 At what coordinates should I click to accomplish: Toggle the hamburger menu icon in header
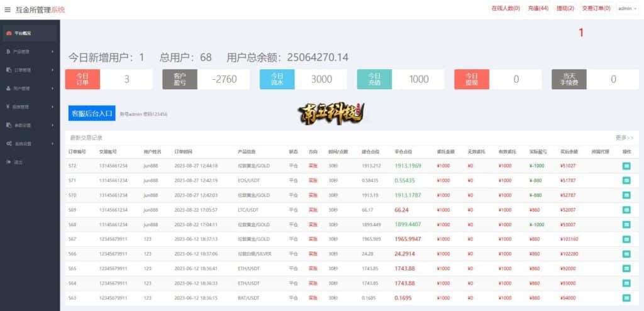pos(8,9)
